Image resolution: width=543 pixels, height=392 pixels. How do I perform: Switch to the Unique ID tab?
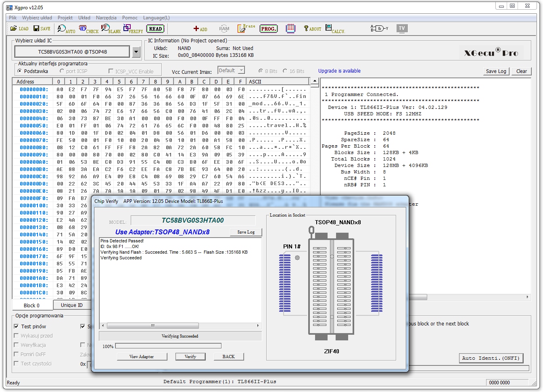coord(72,305)
